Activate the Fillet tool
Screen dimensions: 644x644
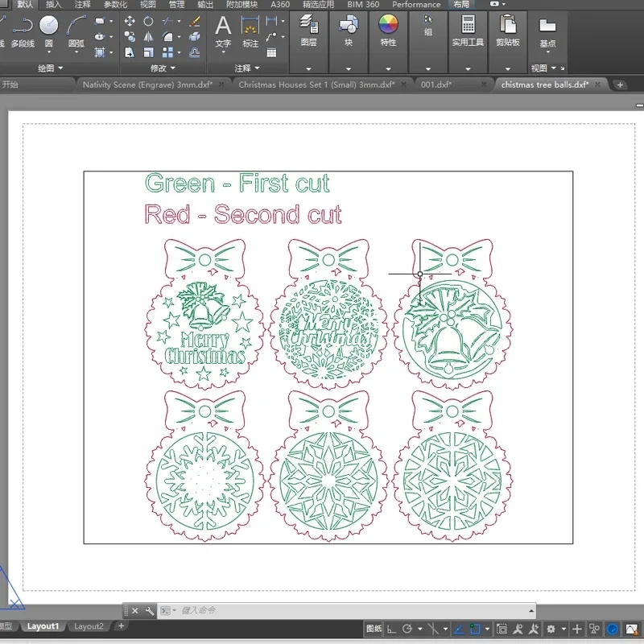[x=167, y=36]
